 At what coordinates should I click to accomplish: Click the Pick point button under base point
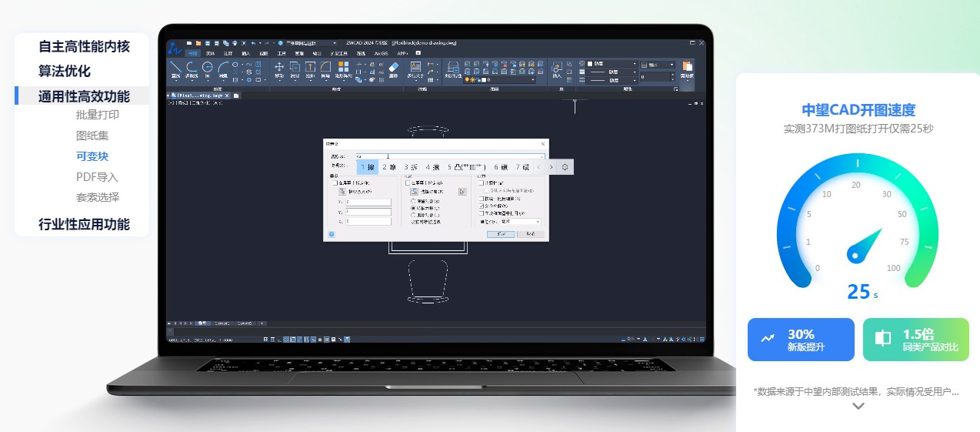click(x=342, y=192)
